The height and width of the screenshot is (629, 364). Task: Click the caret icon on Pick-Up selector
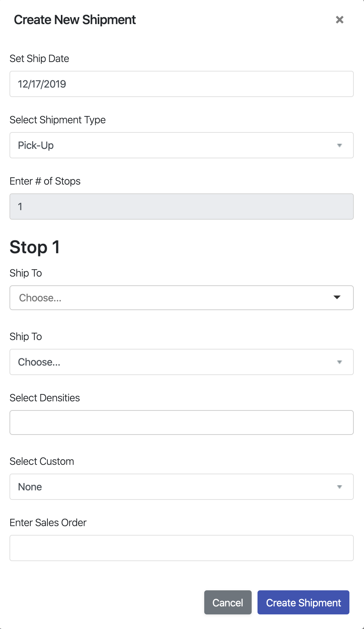tap(340, 145)
